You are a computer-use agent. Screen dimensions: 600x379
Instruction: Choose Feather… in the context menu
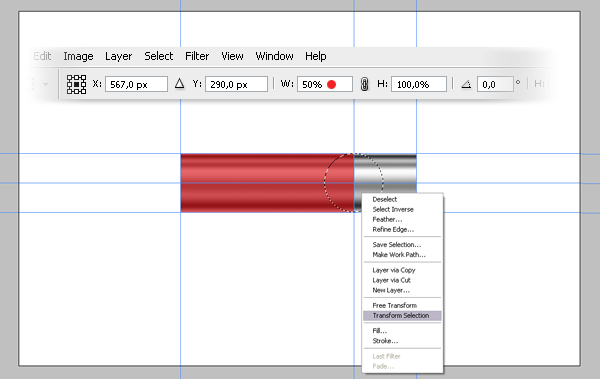tap(387, 219)
